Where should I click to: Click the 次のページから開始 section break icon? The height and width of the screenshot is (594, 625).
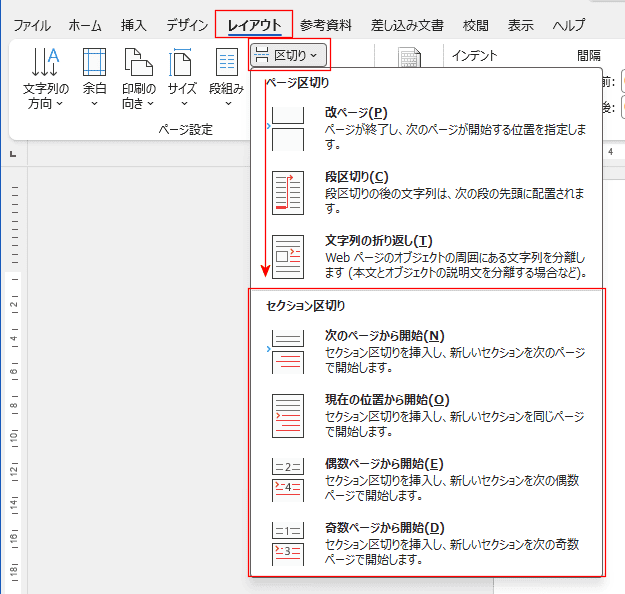click(x=288, y=352)
